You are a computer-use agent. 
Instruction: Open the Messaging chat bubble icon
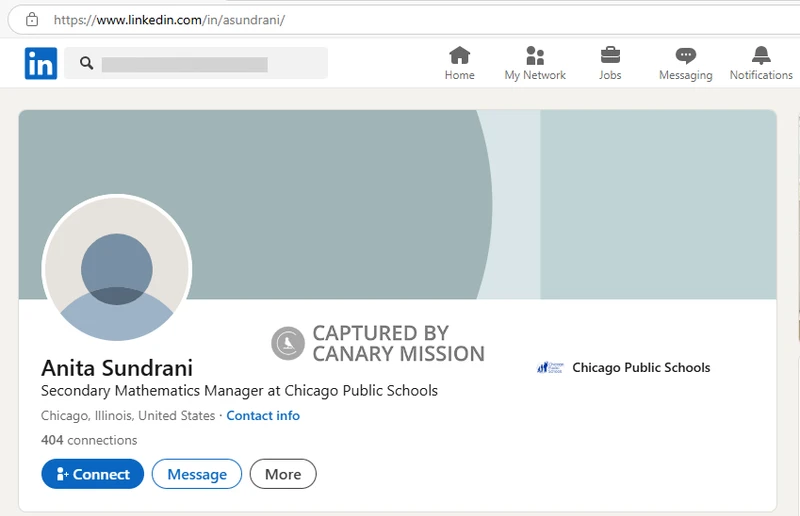coord(686,55)
